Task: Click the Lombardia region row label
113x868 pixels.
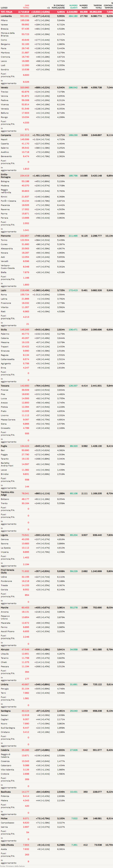Action: click(6, 16)
